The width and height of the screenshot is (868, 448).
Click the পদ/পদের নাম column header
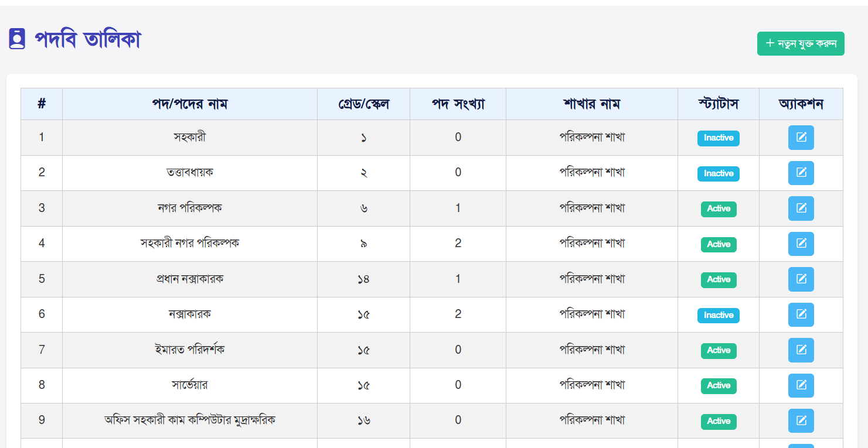(189, 104)
